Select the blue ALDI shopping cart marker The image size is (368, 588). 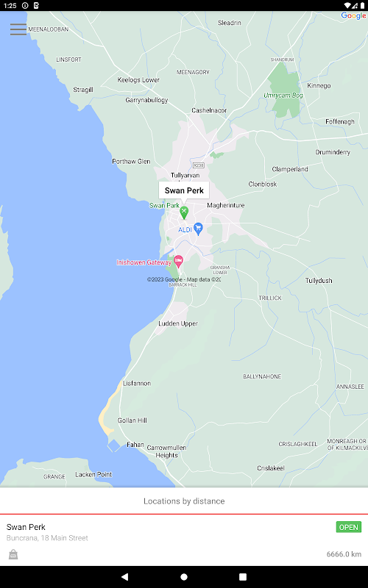(x=198, y=229)
